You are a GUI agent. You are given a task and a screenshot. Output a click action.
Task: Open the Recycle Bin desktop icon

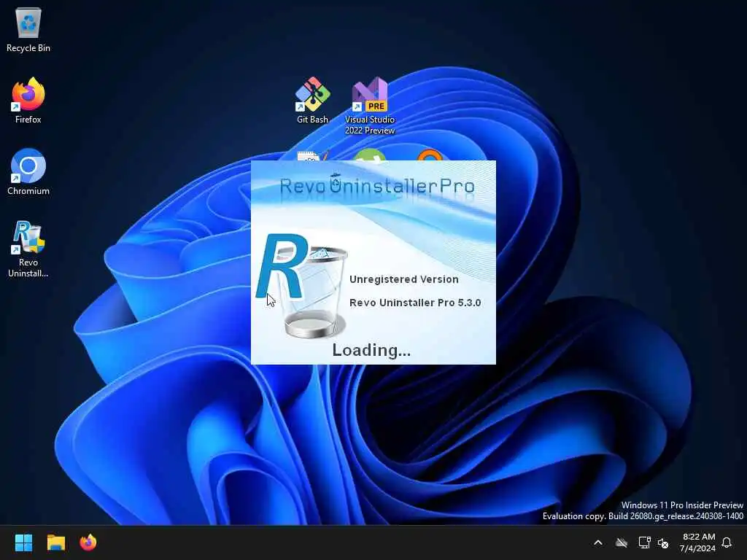point(28,29)
